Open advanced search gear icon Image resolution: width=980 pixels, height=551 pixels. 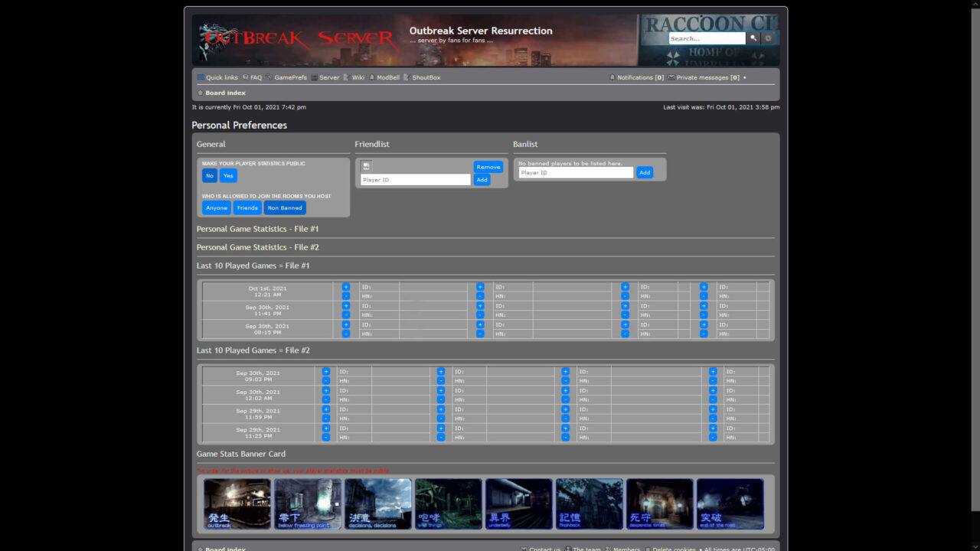(x=768, y=38)
